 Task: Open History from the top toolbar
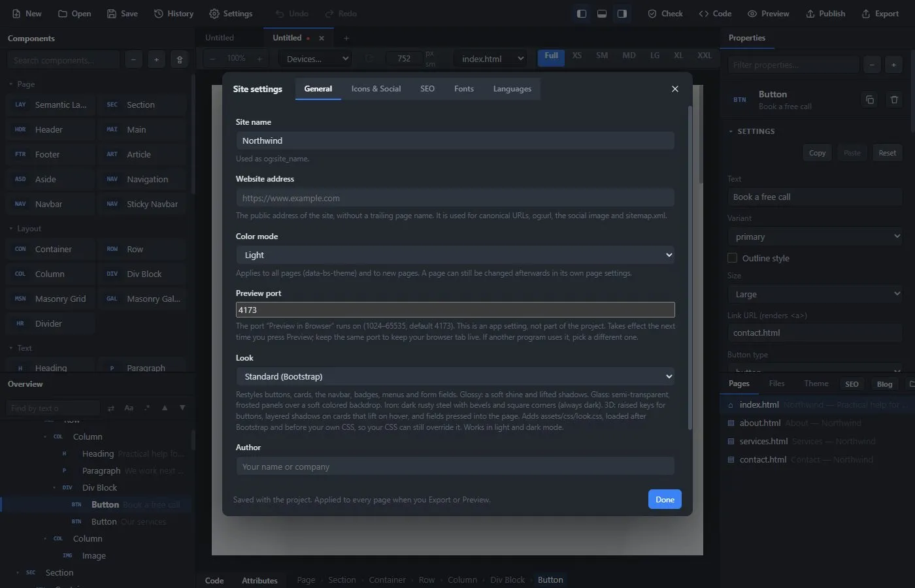click(x=174, y=14)
